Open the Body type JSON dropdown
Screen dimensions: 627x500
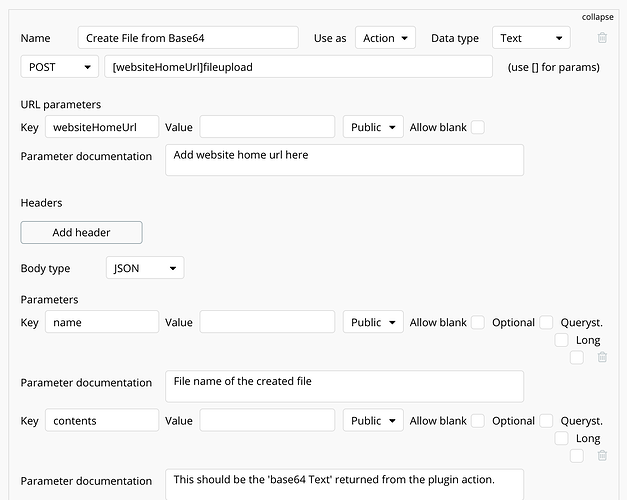[145, 268]
